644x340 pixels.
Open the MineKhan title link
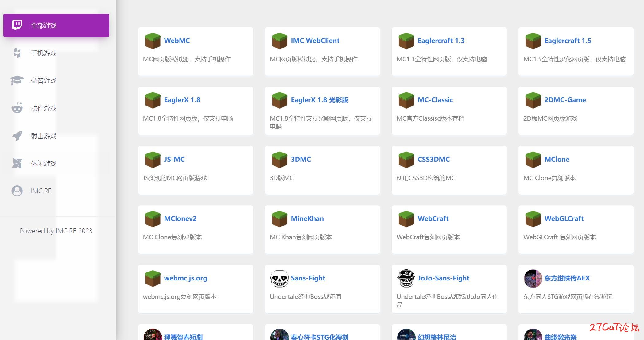click(307, 218)
